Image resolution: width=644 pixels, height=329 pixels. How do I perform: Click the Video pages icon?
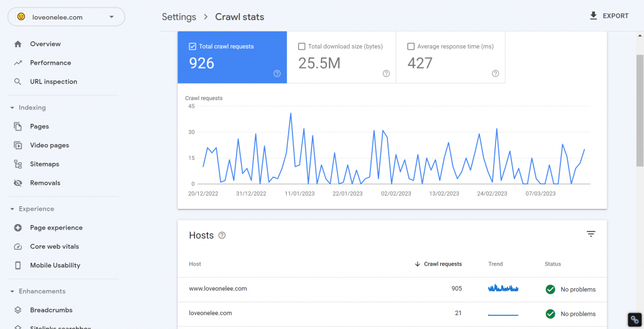tap(18, 145)
